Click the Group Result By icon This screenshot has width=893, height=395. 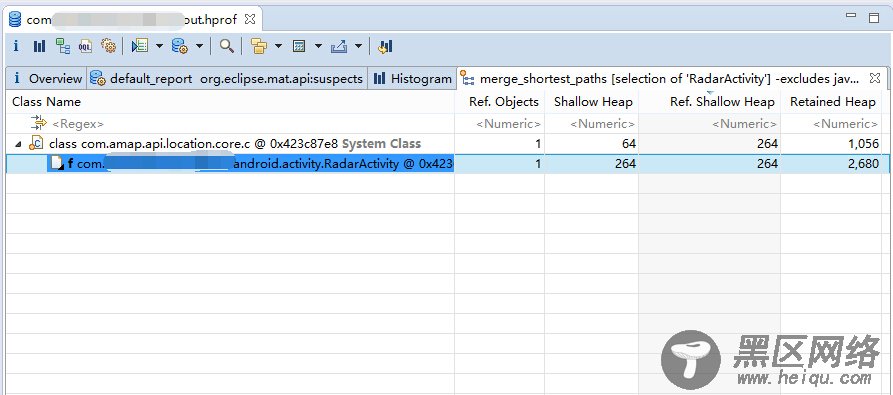pyautogui.click(x=259, y=46)
